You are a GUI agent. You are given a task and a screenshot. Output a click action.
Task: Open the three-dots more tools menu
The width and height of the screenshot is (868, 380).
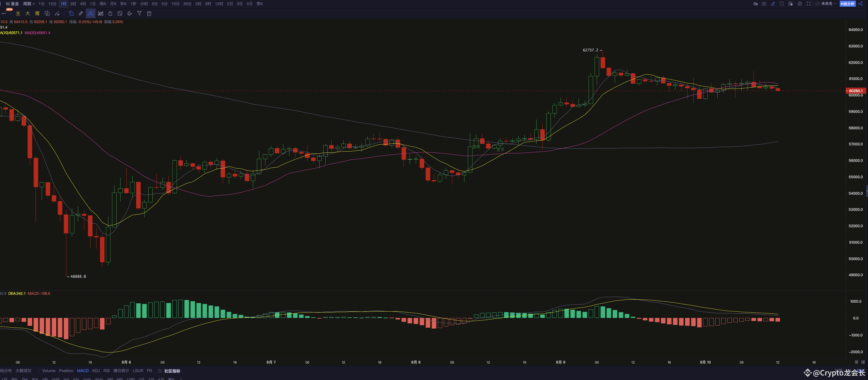[x=4, y=13]
